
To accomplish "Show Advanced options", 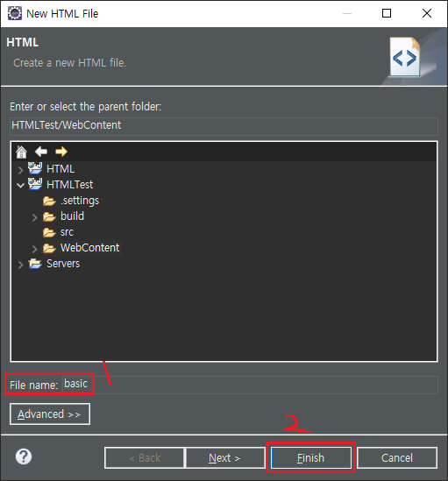I will [x=50, y=414].
